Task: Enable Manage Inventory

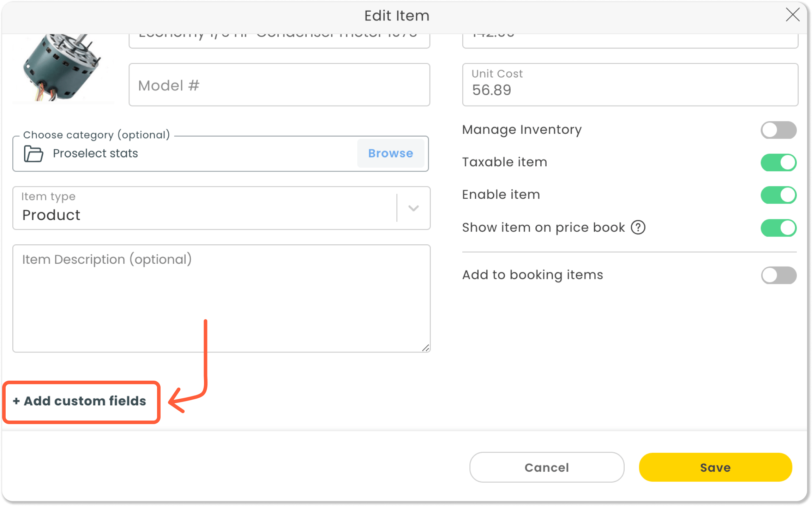Action: click(778, 130)
